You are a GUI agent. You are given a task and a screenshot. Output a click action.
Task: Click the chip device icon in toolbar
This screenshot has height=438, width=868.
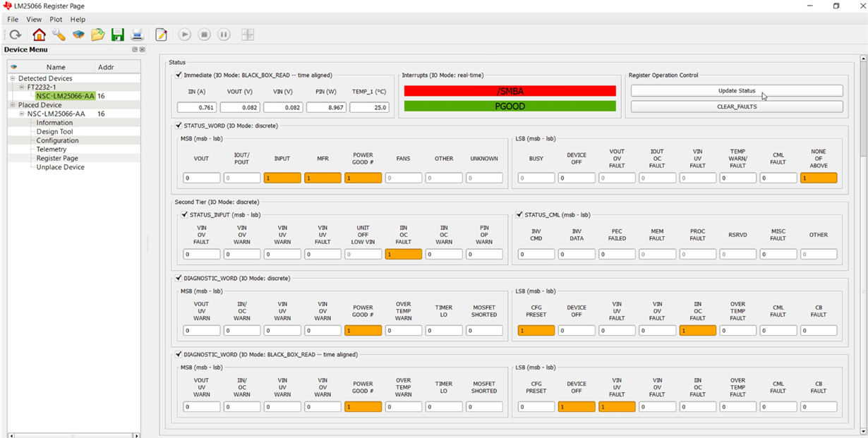[78, 35]
